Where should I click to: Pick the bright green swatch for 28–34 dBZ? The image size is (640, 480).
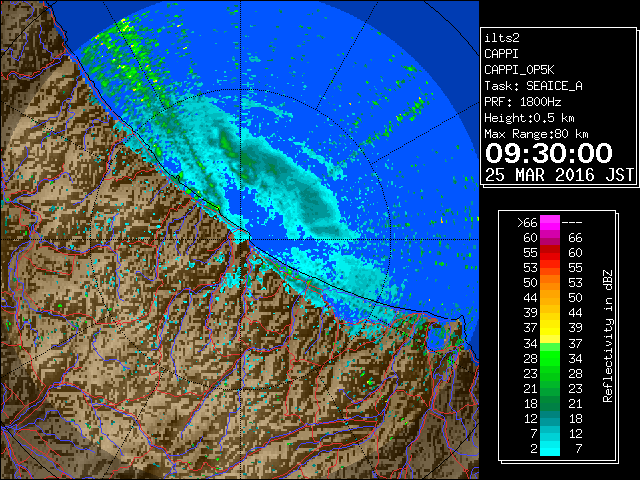coord(550,358)
